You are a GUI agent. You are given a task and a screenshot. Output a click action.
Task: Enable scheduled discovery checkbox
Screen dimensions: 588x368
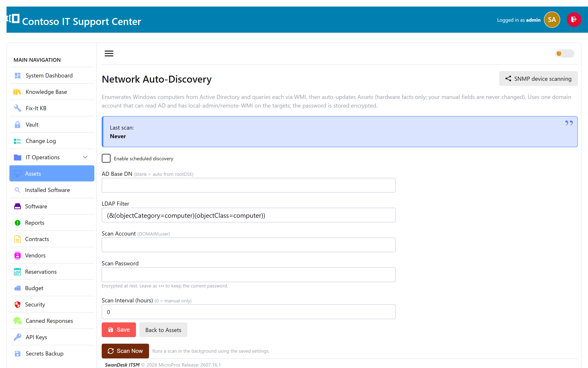coord(106,158)
